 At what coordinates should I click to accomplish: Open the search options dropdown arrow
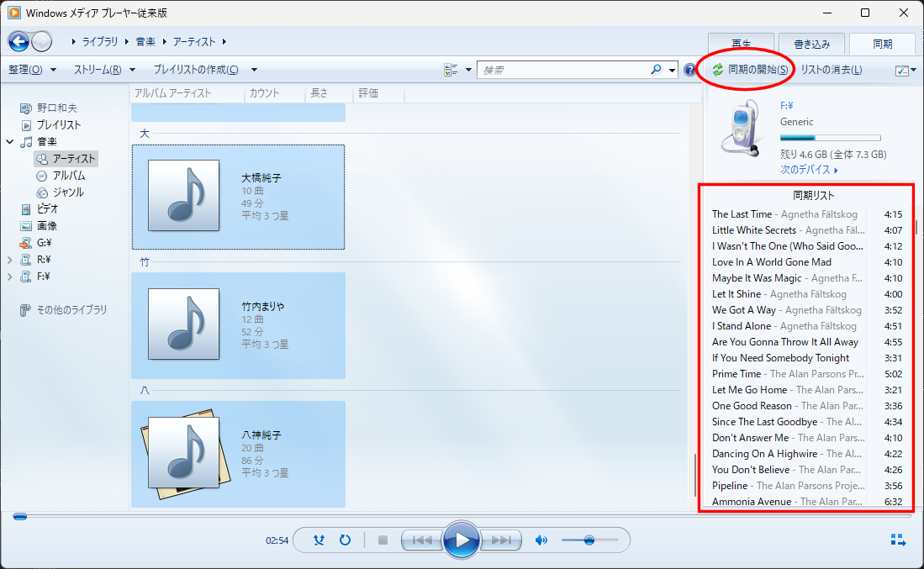(x=672, y=70)
